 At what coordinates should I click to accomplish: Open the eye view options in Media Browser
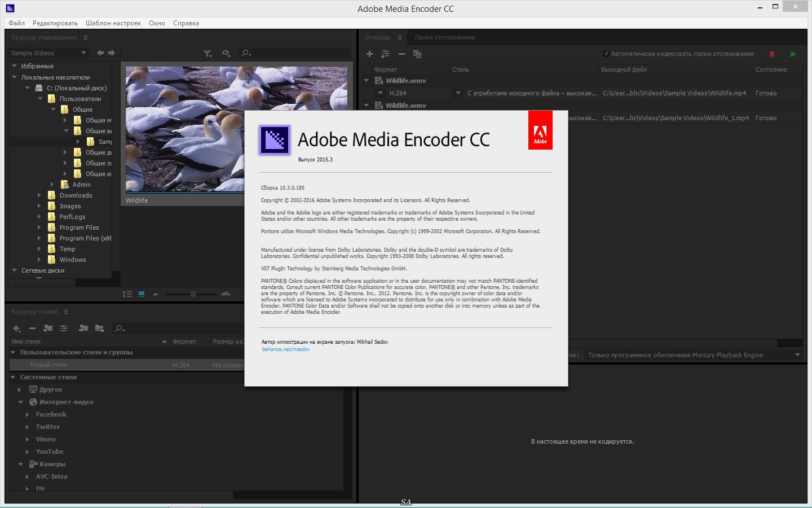226,53
